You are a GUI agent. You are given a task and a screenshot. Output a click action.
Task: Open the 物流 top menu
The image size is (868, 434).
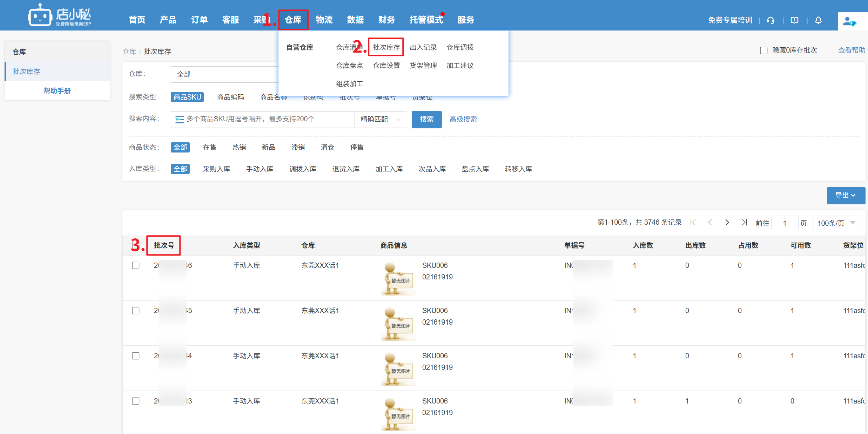point(324,20)
